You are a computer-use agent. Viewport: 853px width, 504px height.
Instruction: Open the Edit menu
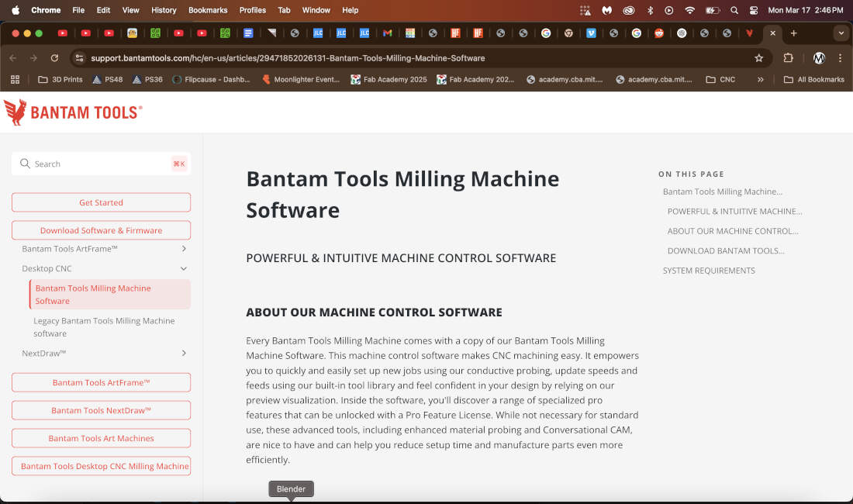pyautogui.click(x=103, y=10)
